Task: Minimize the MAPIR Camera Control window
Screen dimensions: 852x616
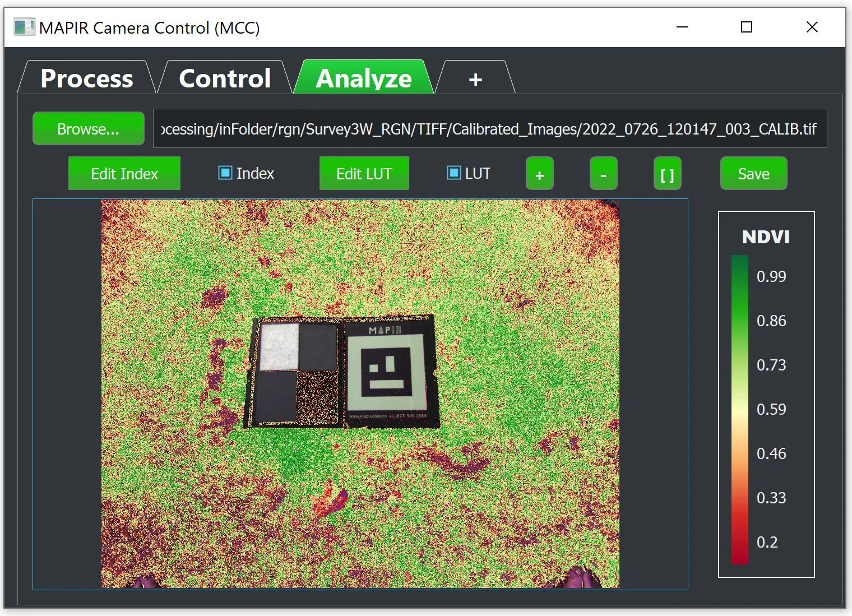Action: 682,27
